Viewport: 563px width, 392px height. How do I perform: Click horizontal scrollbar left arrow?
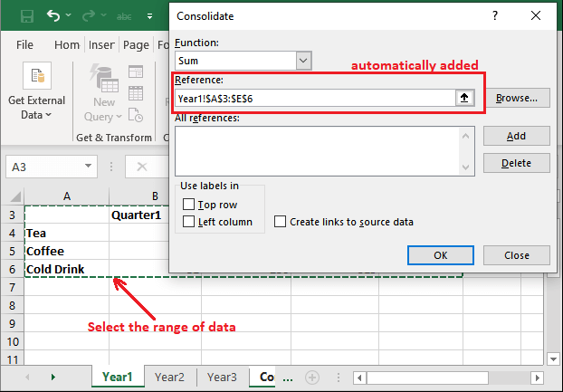pyautogui.click(x=359, y=378)
